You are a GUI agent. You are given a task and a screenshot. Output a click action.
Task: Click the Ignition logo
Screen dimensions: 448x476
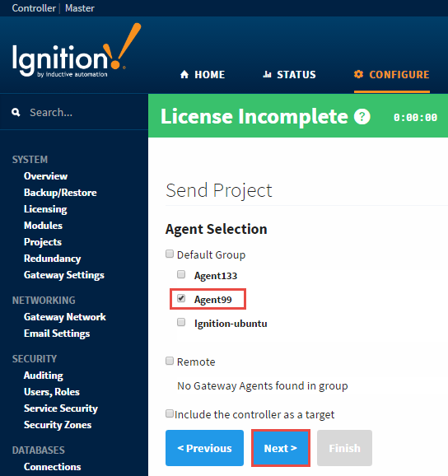(77, 50)
